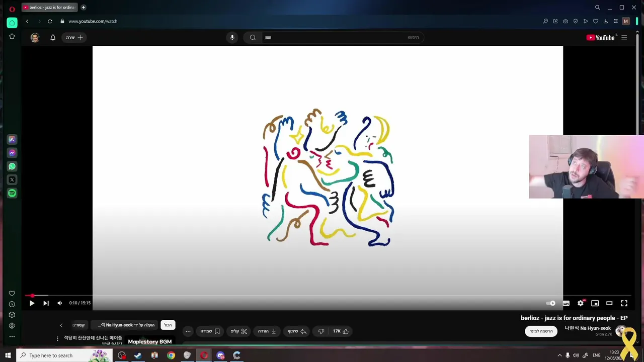Open WhatsApp in the Opera sidebar
Image resolution: width=644 pixels, height=362 pixels.
click(12, 166)
